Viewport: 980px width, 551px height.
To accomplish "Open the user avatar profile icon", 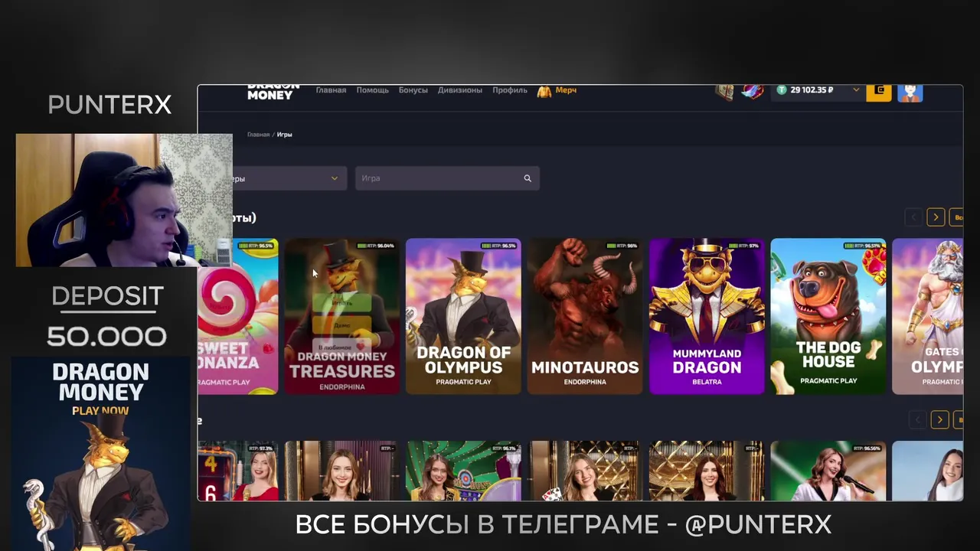I will [910, 93].
